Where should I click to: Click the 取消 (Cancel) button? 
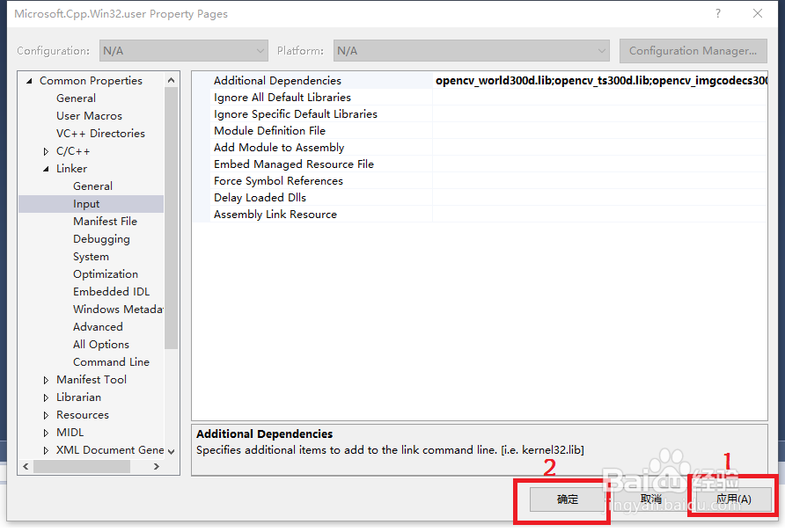(651, 499)
